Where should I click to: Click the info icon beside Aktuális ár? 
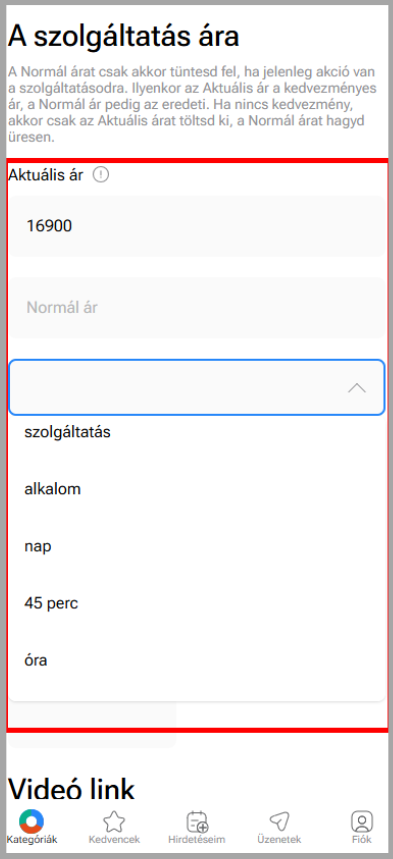click(101, 175)
